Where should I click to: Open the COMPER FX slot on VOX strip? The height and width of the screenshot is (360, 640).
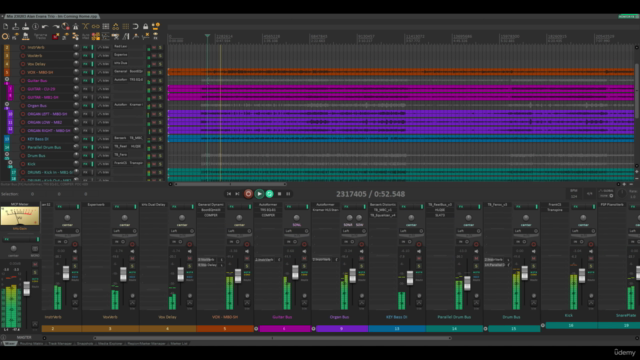point(211,215)
